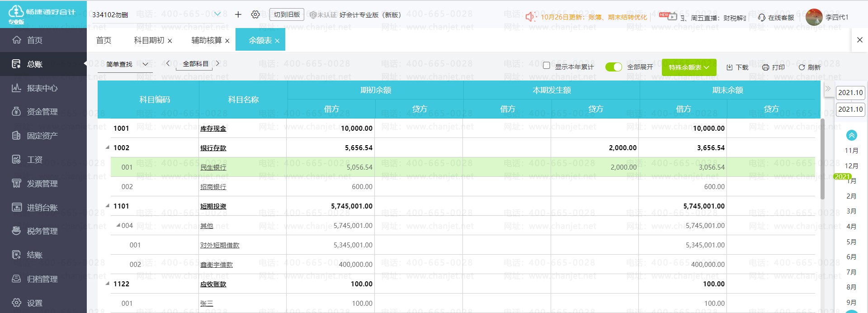Screen dimensions: 868x313
Task: Click the settings gear icon in top bar
Action: (255, 14)
